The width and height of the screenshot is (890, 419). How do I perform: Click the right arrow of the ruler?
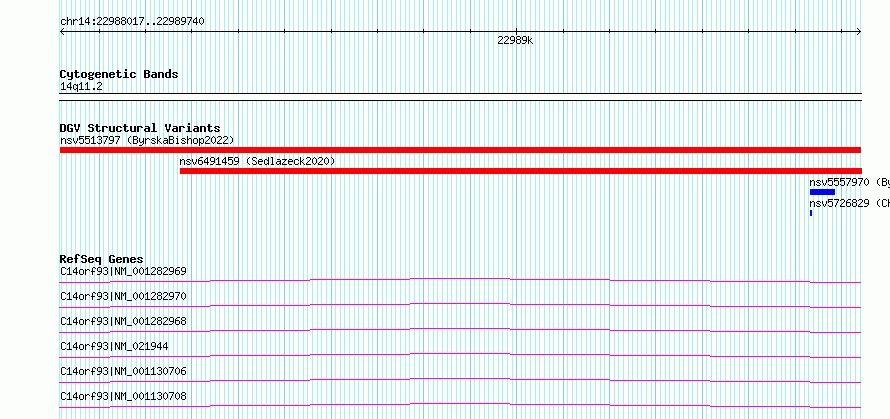click(859, 32)
